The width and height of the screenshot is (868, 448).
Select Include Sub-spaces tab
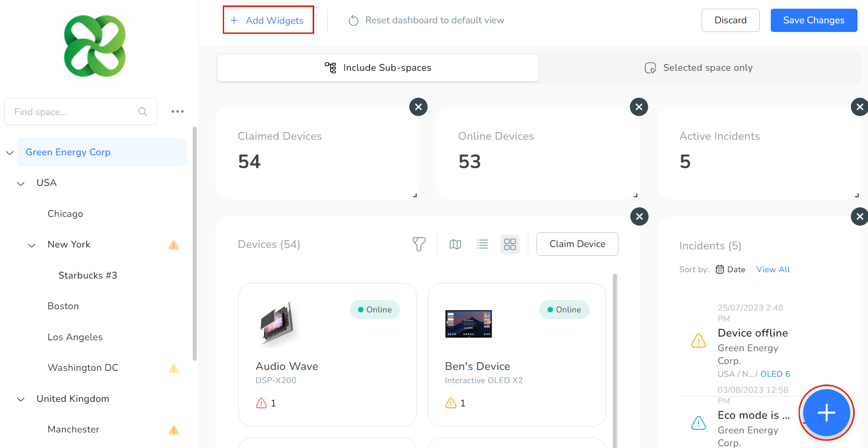(378, 68)
